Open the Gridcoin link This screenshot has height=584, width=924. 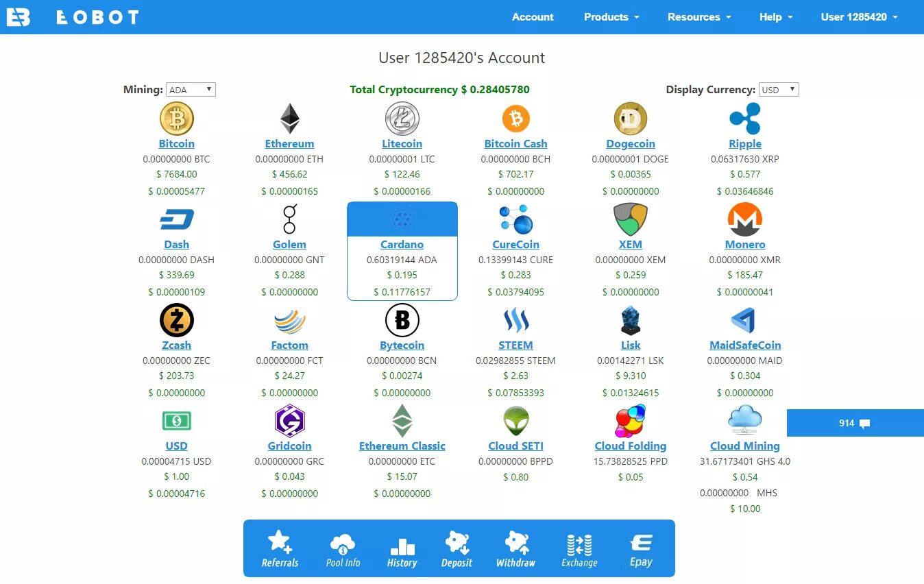[290, 446]
